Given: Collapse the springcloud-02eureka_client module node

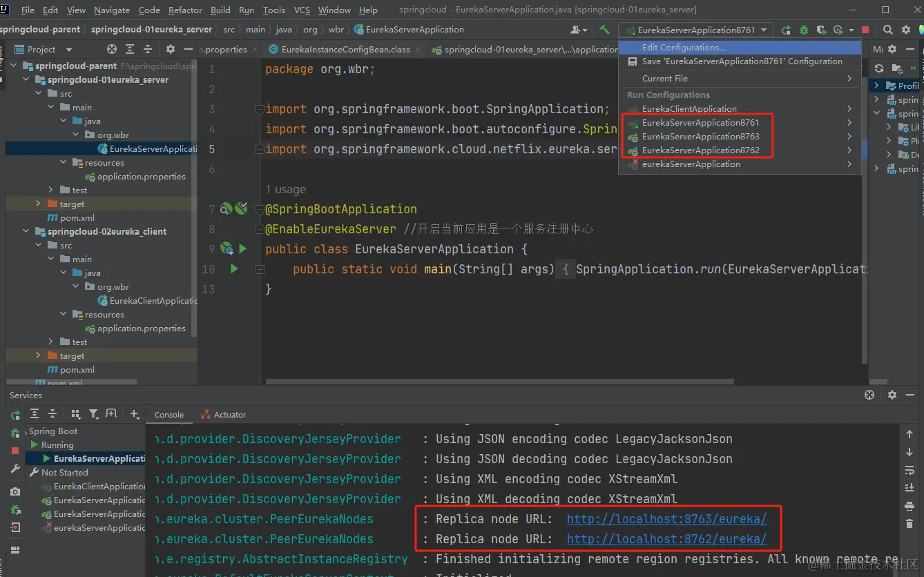Looking at the screenshot, I should [x=27, y=231].
